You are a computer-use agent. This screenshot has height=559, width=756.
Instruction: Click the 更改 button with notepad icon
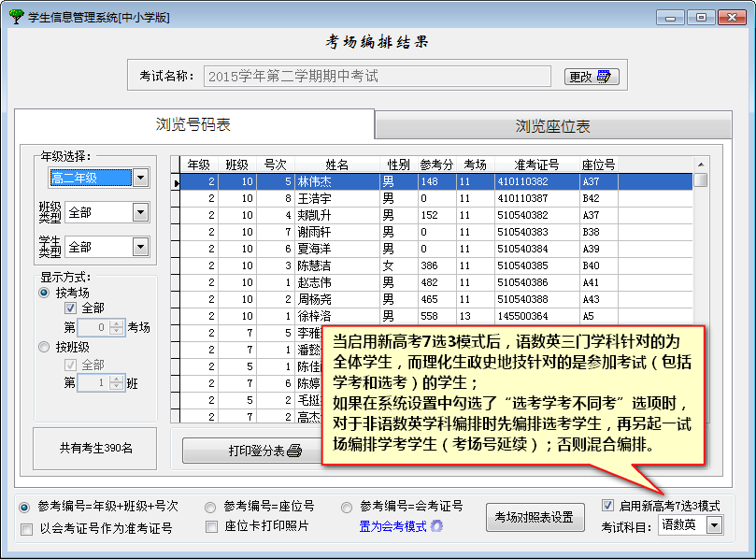coord(590,77)
